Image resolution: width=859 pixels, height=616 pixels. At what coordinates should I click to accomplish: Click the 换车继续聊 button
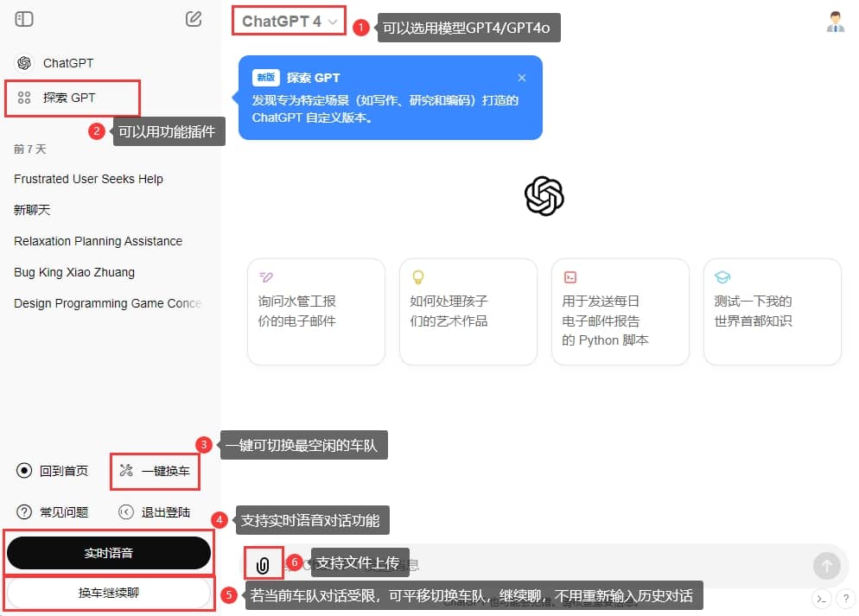point(109,594)
